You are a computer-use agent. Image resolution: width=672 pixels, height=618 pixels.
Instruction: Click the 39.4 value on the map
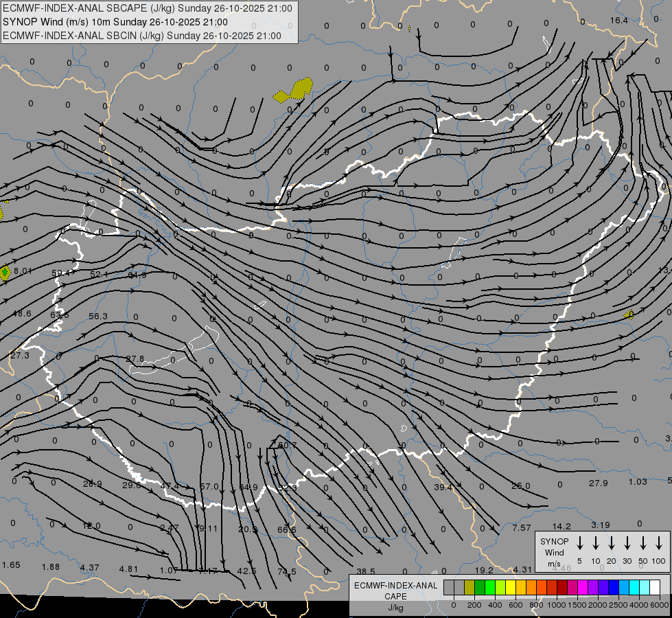pyautogui.click(x=443, y=487)
